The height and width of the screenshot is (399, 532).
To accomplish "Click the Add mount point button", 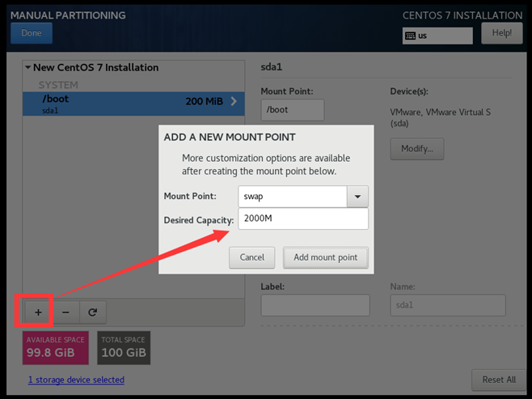I will pos(326,257).
